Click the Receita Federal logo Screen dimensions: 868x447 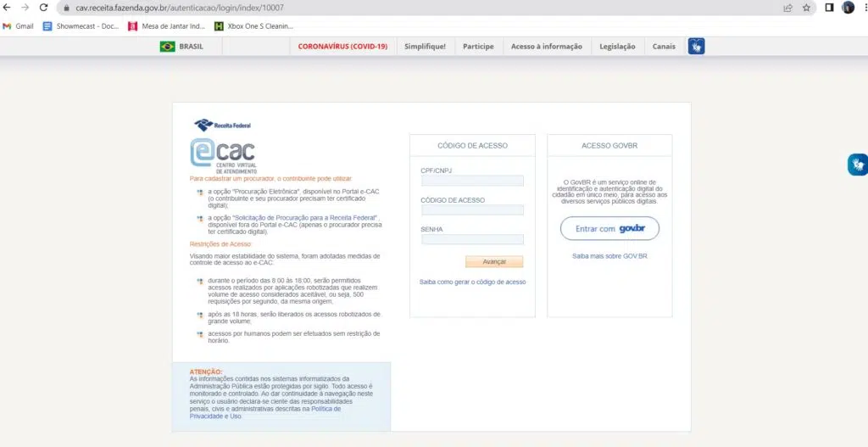[223, 125]
